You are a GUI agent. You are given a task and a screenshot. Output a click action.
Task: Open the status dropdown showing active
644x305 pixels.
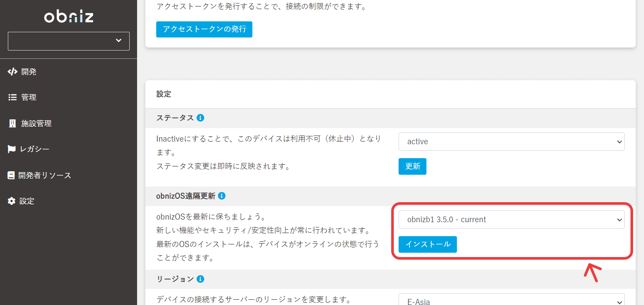point(511,142)
